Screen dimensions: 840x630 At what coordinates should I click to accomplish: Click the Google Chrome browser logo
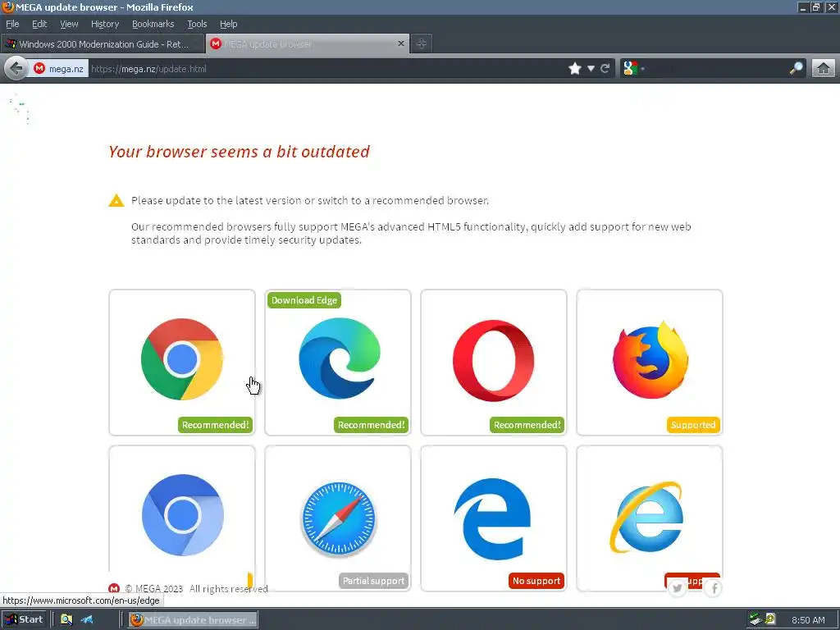[x=182, y=359]
